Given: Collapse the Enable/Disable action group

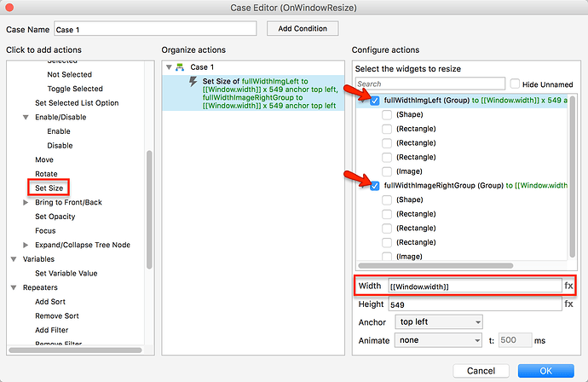Looking at the screenshot, I should [26, 117].
